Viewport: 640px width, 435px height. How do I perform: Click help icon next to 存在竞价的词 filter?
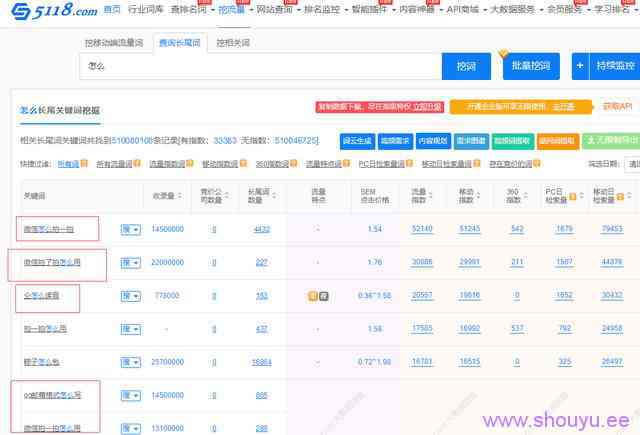pos(537,164)
